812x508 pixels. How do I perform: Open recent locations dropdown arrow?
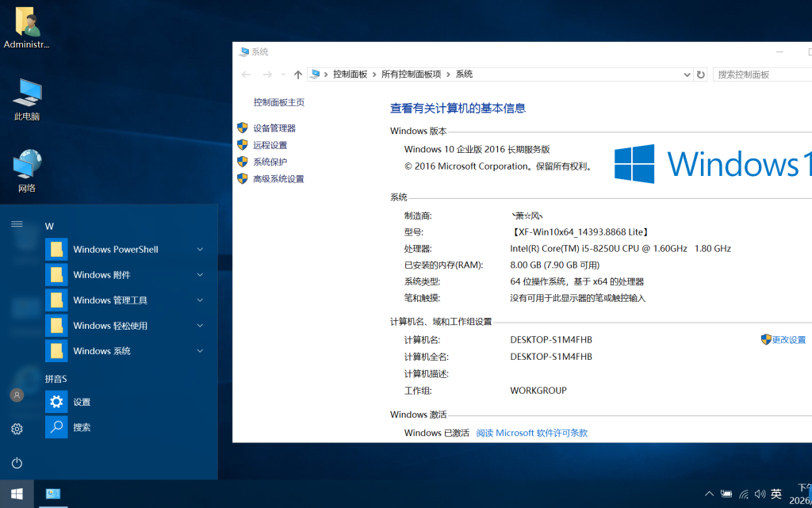click(x=283, y=74)
